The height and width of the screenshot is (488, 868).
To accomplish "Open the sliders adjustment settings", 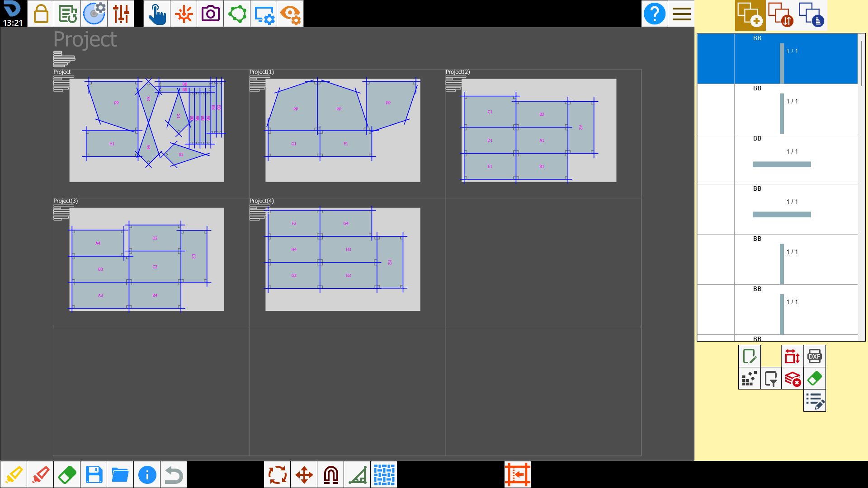I will pyautogui.click(x=121, y=14).
